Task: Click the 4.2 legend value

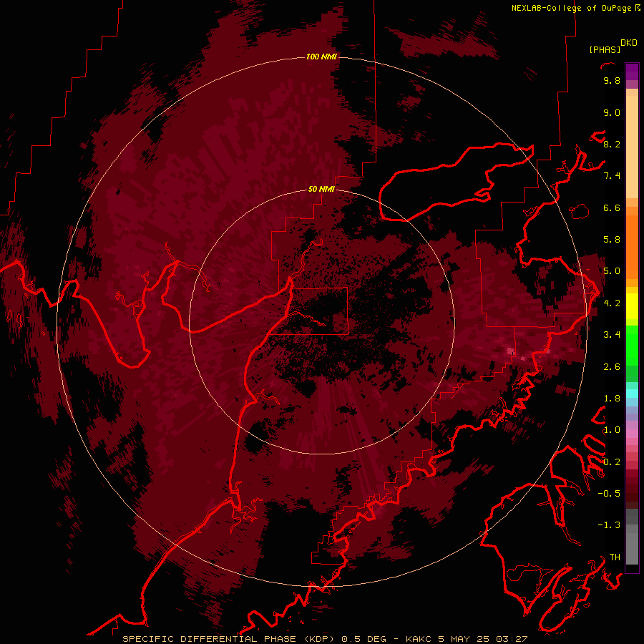Action: [612, 303]
